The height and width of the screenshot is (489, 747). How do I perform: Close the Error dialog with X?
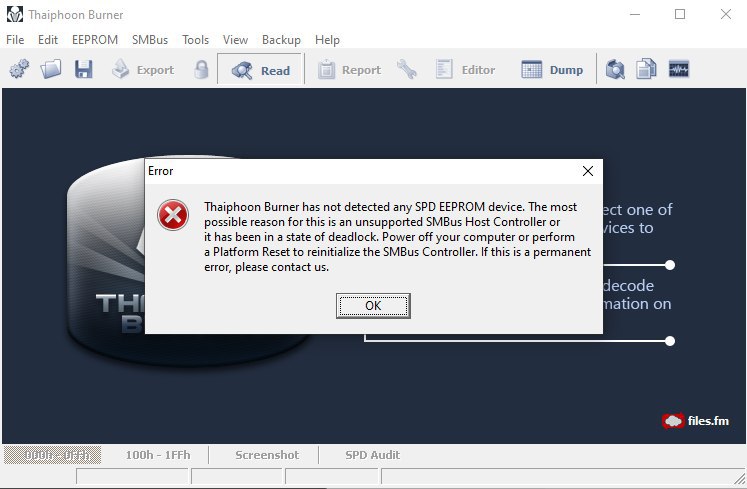588,171
